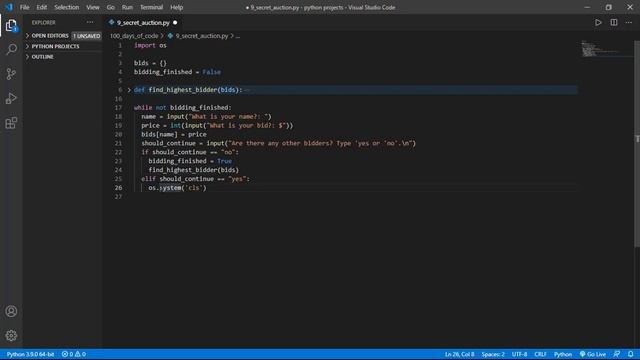
Task: Open the Search view
Action: [x=11, y=49]
